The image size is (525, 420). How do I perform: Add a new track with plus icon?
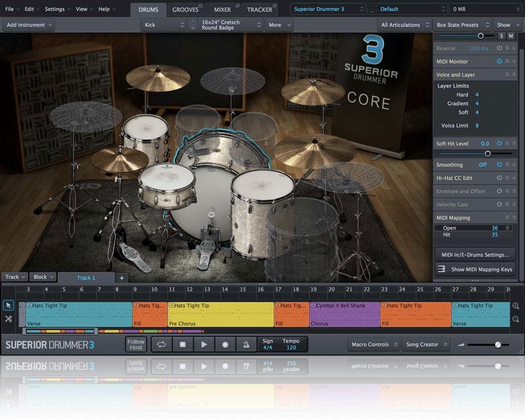(x=121, y=278)
